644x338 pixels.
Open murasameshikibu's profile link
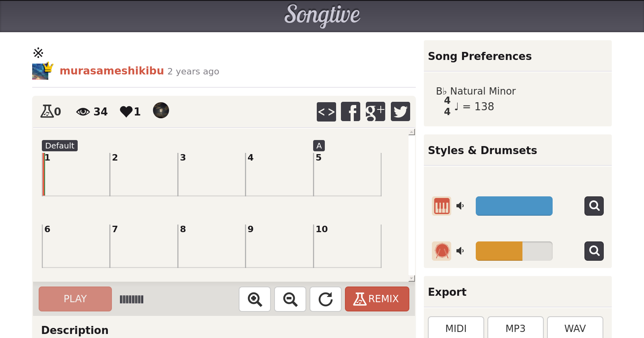[111, 71]
